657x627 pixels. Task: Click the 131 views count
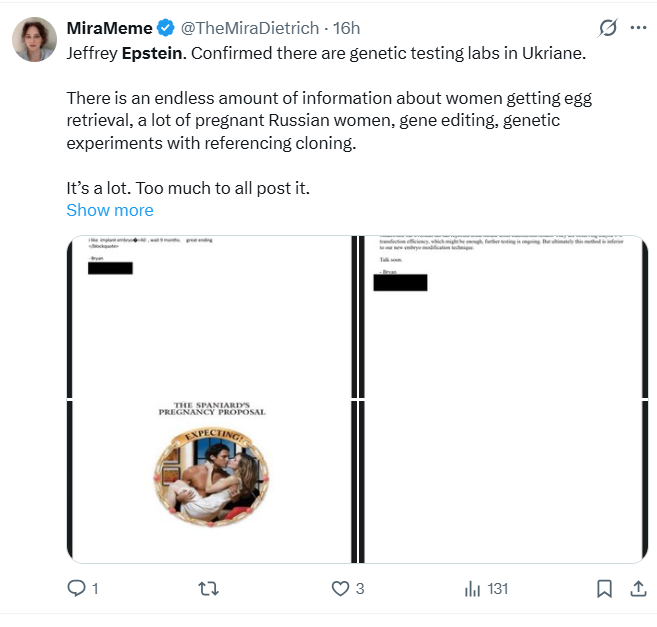497,589
